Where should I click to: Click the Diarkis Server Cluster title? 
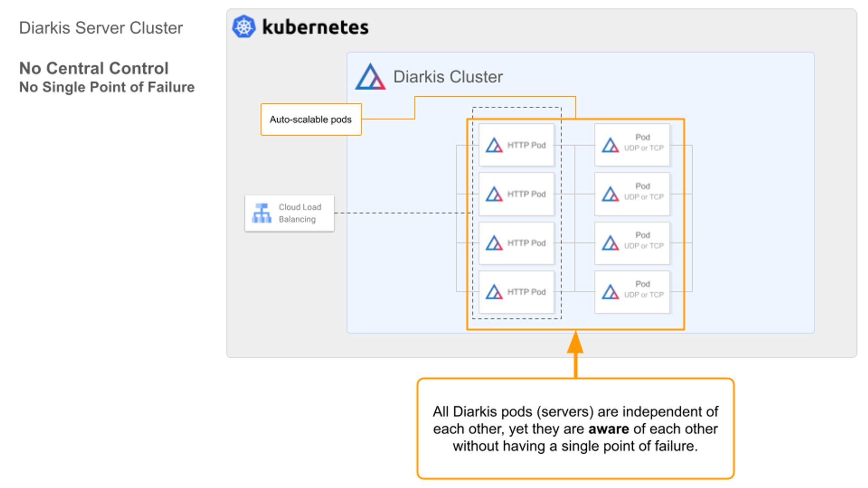pyautogui.click(x=101, y=28)
